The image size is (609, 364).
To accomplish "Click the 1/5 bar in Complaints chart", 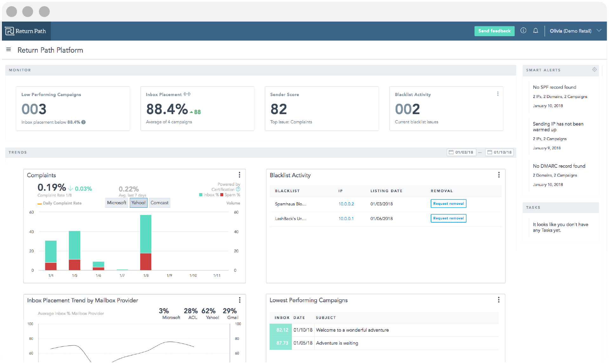I will 75,250.
